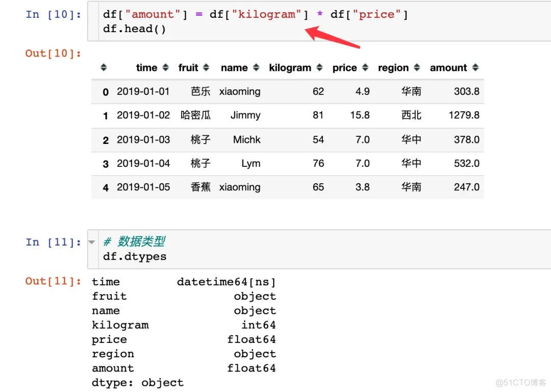Select name cell Jimmy
551x392 pixels.
(245, 116)
